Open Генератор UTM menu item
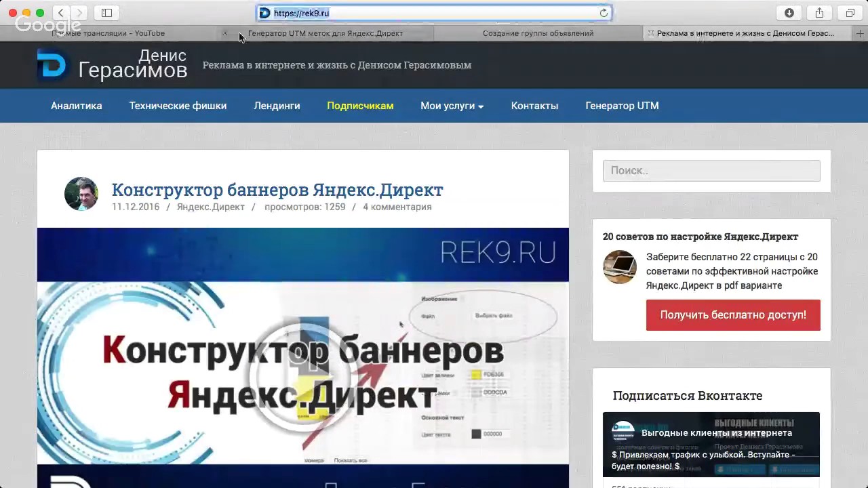 point(622,106)
